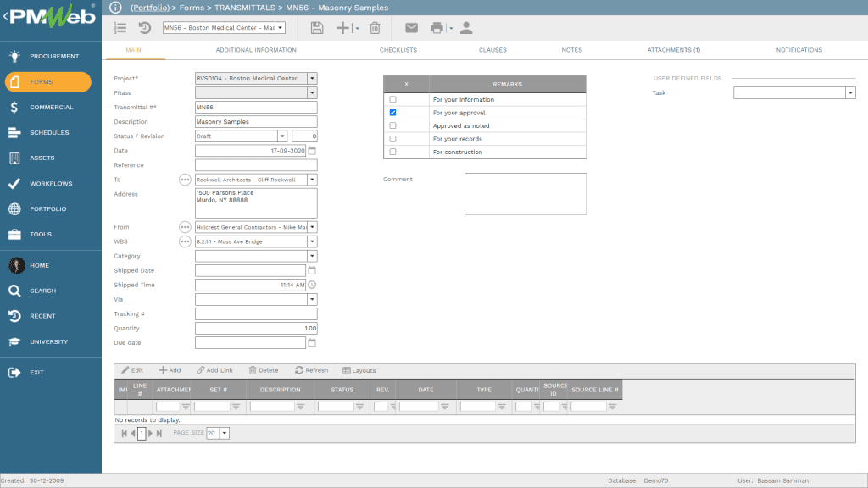Open the Shipped Date calendar icon
The image size is (868, 488).
(x=312, y=270)
